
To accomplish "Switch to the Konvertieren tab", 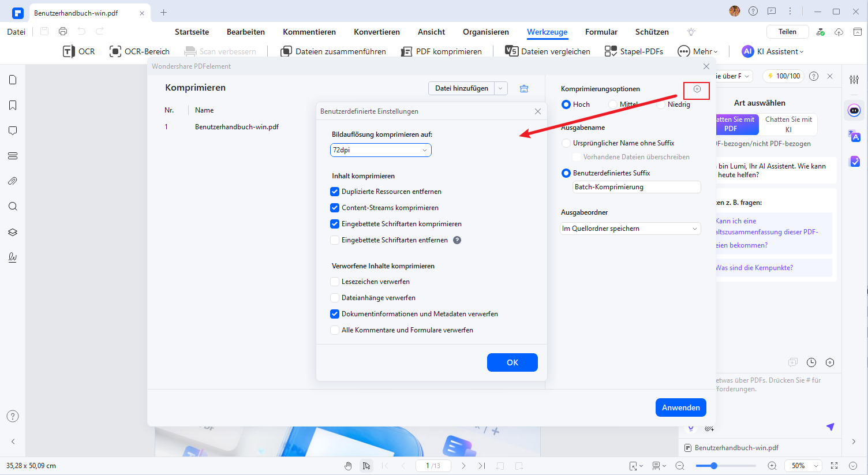I will point(377,32).
